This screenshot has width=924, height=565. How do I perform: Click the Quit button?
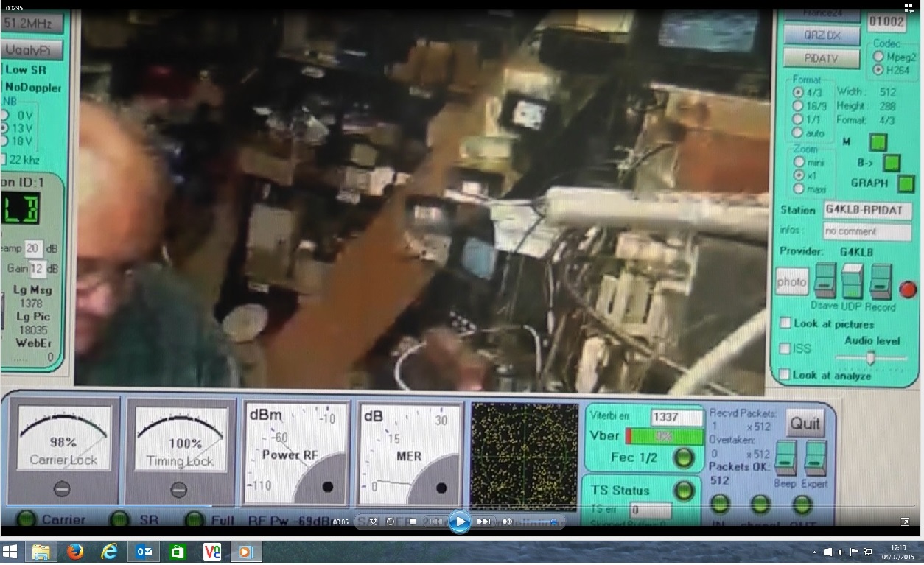(x=805, y=424)
